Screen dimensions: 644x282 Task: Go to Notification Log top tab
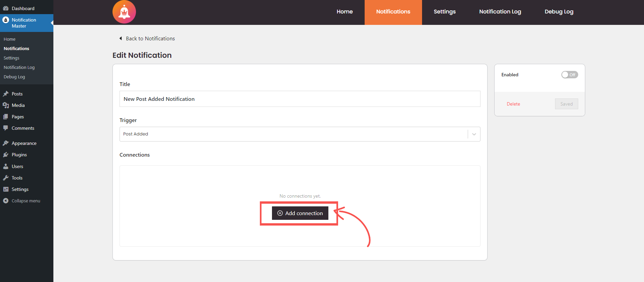click(x=500, y=12)
